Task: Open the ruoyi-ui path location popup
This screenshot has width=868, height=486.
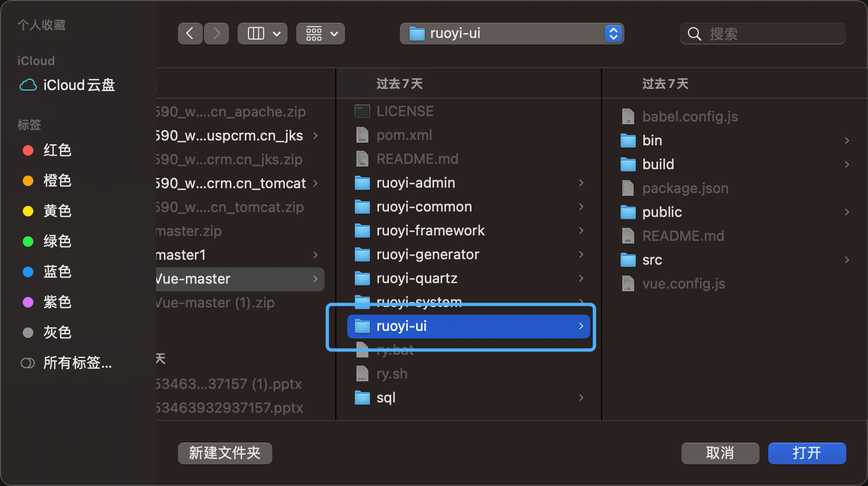Action: pyautogui.click(x=512, y=34)
